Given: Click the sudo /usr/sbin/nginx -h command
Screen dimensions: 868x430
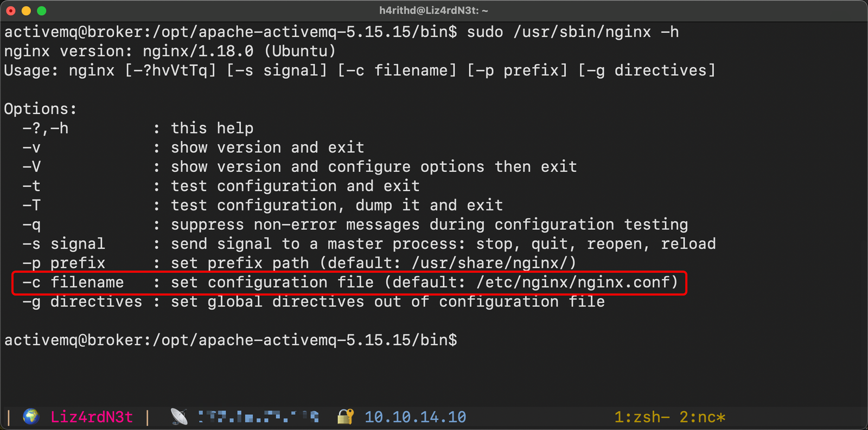Looking at the screenshot, I should [x=572, y=32].
